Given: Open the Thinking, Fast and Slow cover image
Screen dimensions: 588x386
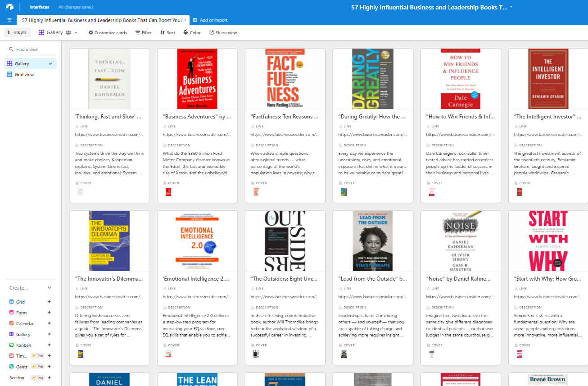Looking at the screenshot, I should [x=109, y=79].
